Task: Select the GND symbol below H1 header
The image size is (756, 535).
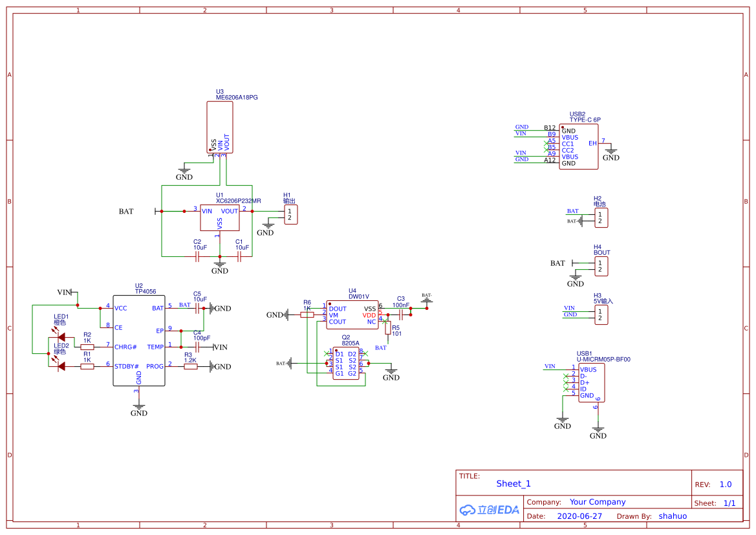Action: (x=266, y=229)
